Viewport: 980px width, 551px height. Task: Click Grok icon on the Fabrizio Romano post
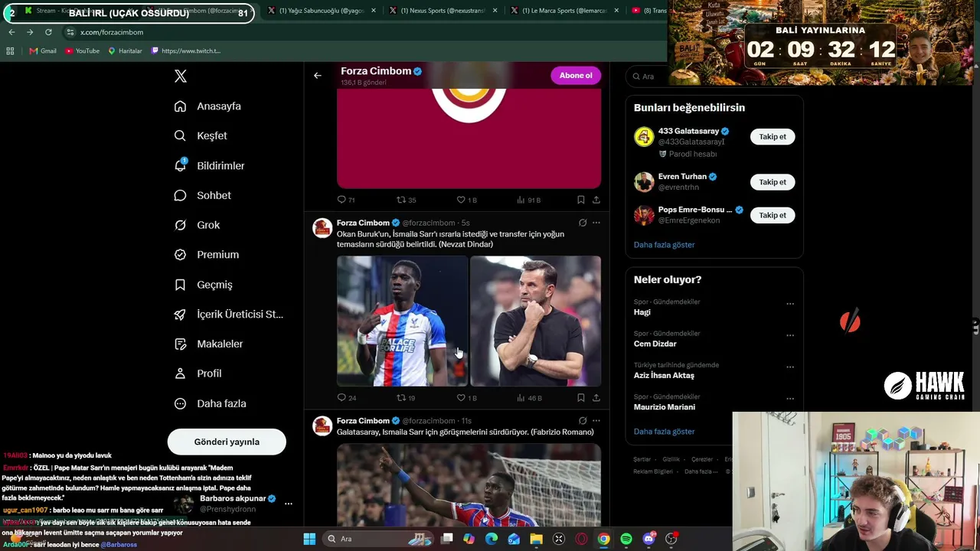tap(583, 421)
